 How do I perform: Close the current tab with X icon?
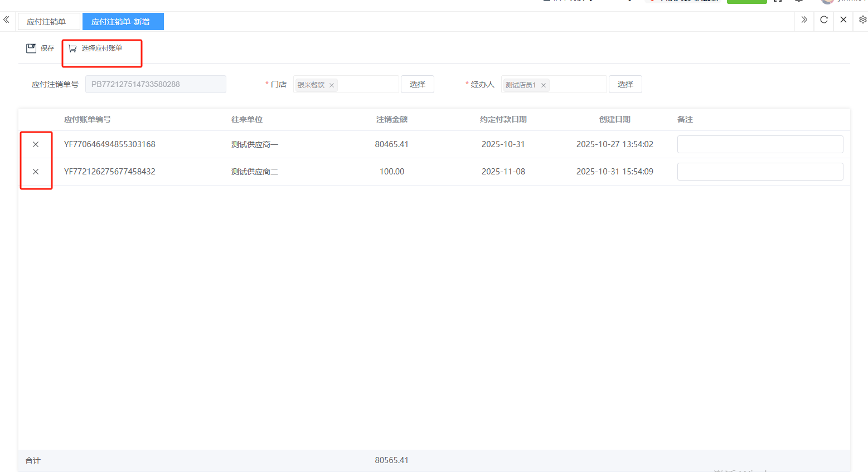coord(843,20)
